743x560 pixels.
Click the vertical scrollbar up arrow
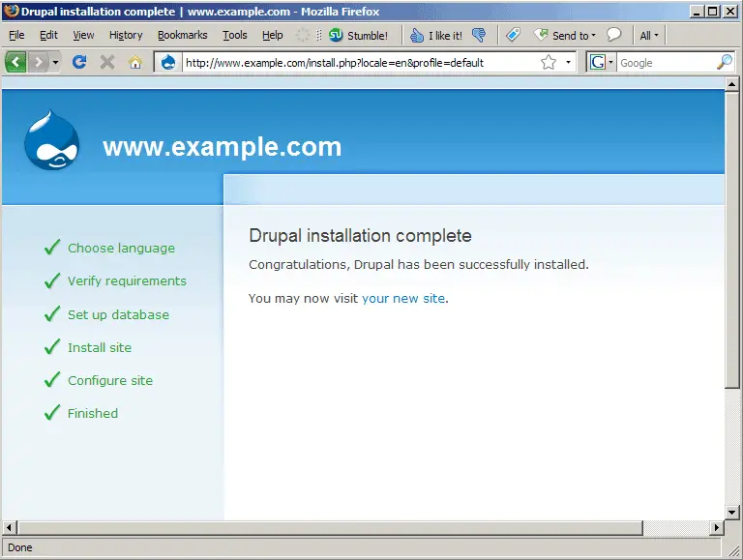[x=732, y=84]
